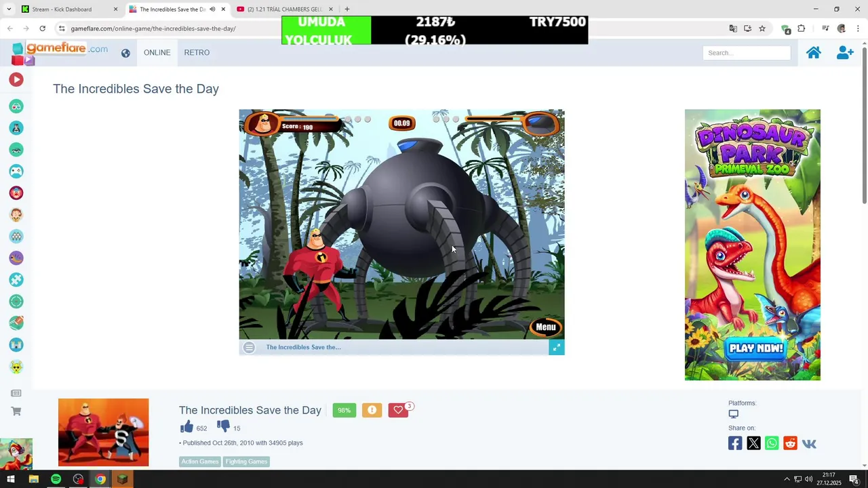Image resolution: width=868 pixels, height=488 pixels.
Task: Switch to the ONLINE tab
Action: [157, 53]
